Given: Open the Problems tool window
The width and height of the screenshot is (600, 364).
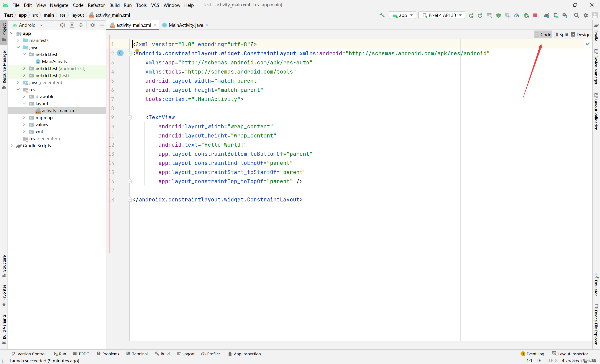Looking at the screenshot, I should tap(108, 354).
